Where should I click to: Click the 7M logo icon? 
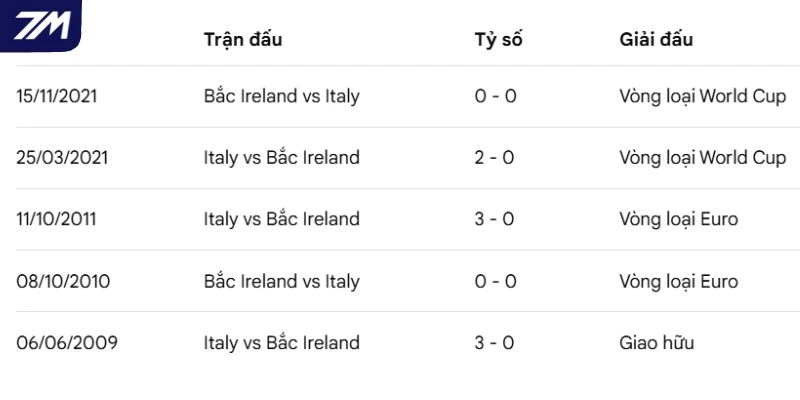40,25
